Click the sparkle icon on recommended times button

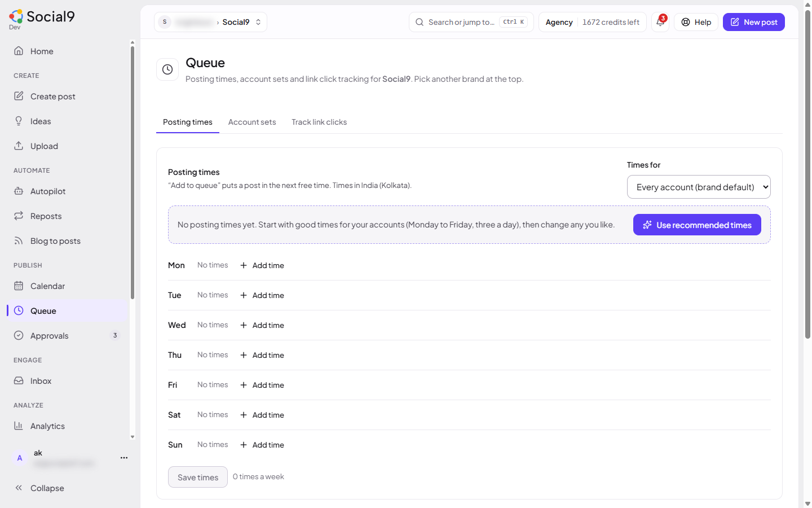click(647, 225)
